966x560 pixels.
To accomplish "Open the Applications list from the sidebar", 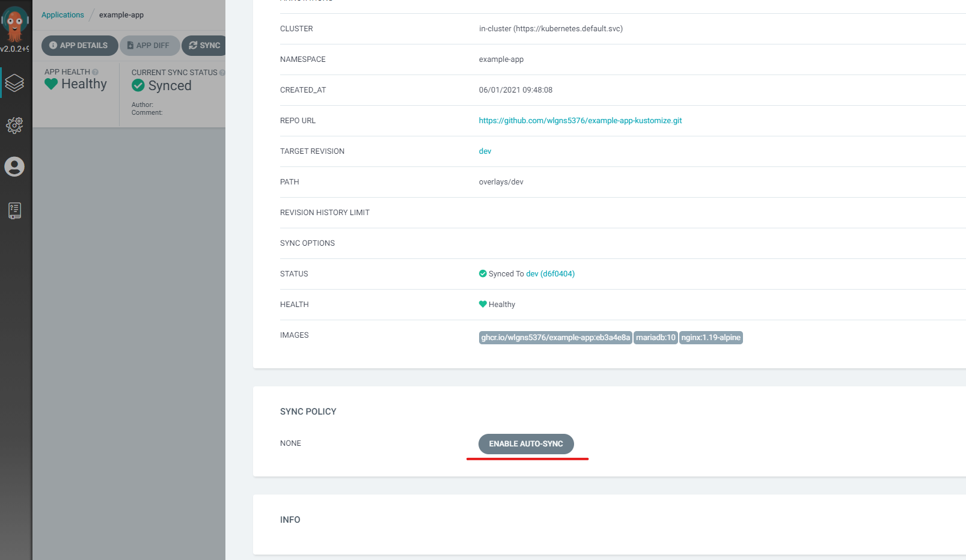I will [15, 83].
